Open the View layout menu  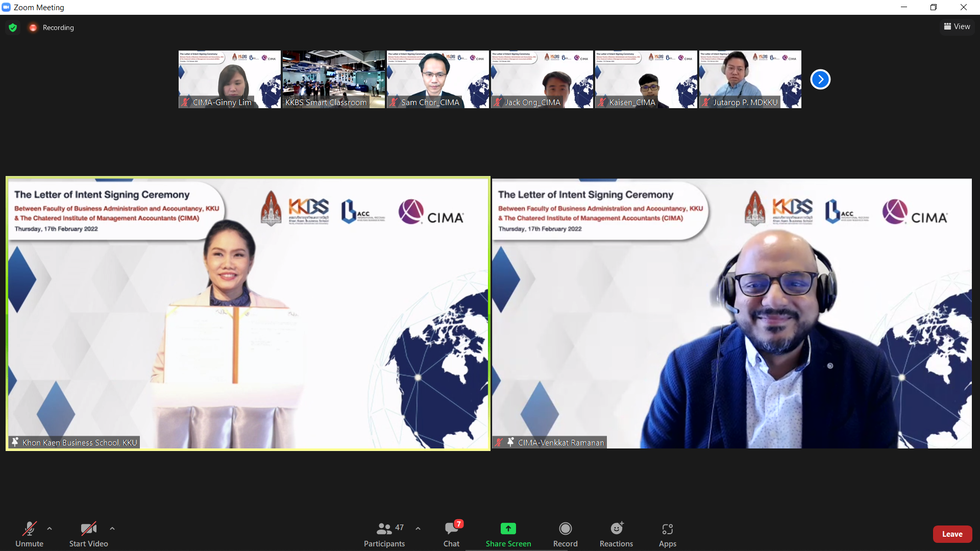(957, 27)
